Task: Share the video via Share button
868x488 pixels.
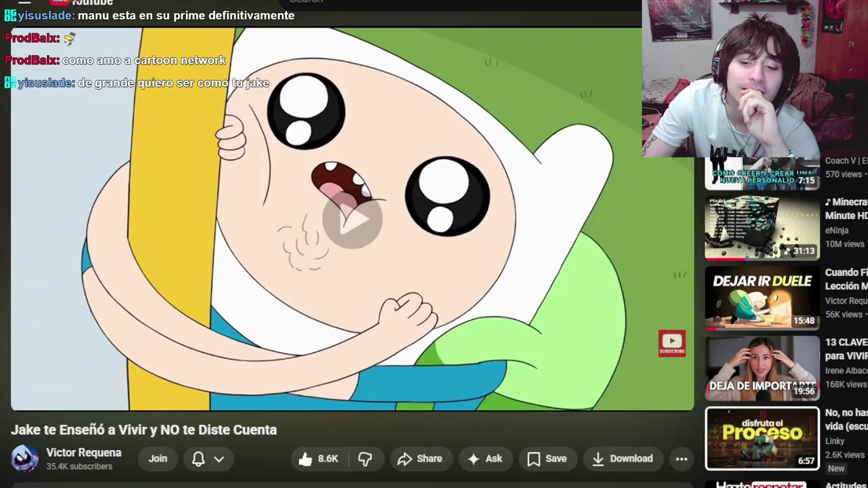Action: coord(420,459)
